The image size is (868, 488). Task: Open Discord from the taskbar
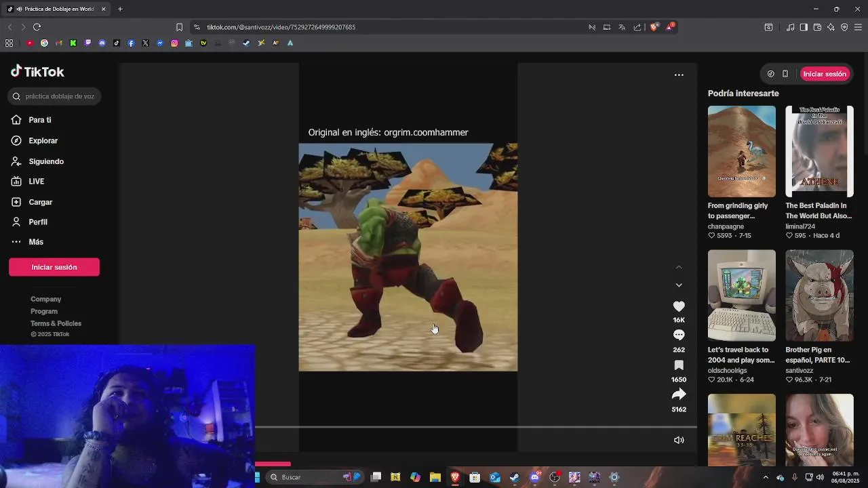click(x=535, y=477)
